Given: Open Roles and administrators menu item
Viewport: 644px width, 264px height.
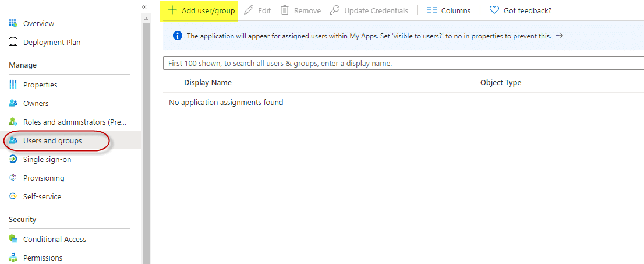Looking at the screenshot, I should [75, 122].
